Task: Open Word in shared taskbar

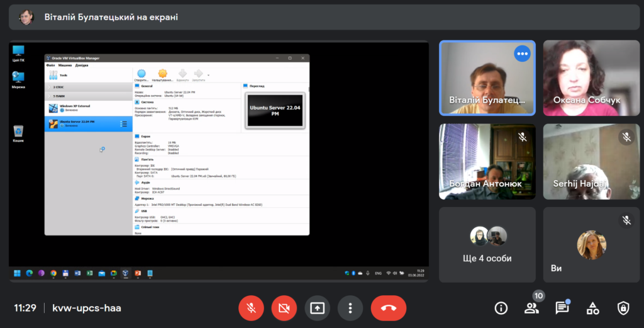Action: coord(77,273)
